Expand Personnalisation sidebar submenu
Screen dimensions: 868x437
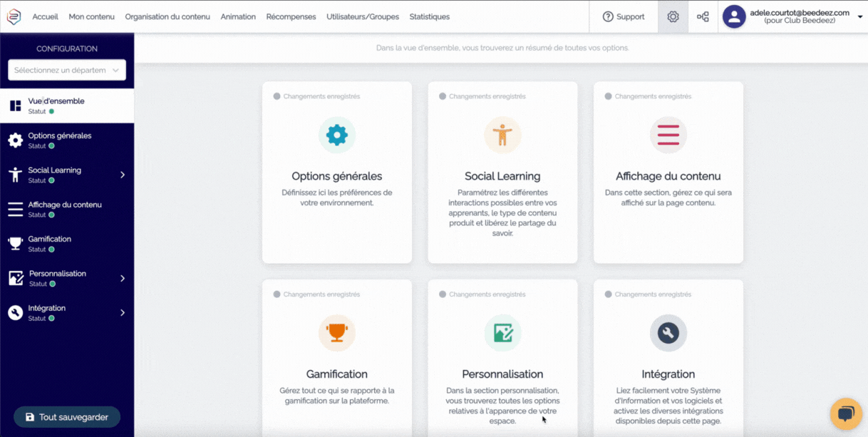[x=123, y=278]
